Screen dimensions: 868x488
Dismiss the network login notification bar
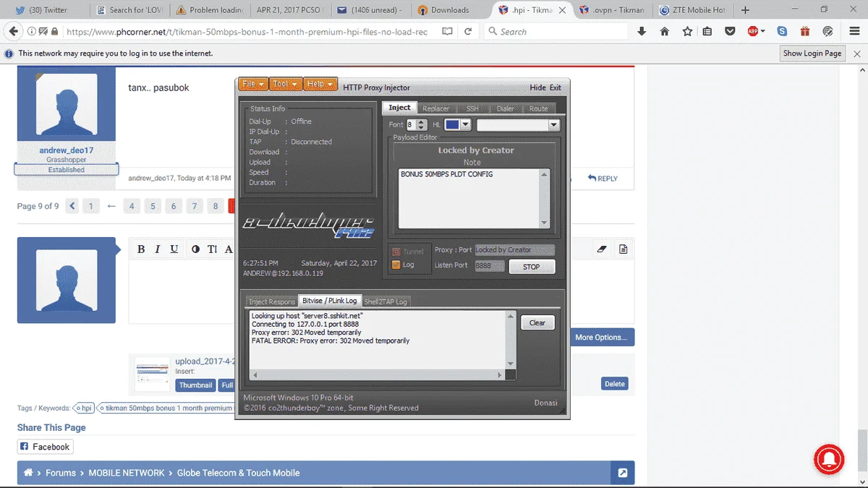click(x=857, y=53)
